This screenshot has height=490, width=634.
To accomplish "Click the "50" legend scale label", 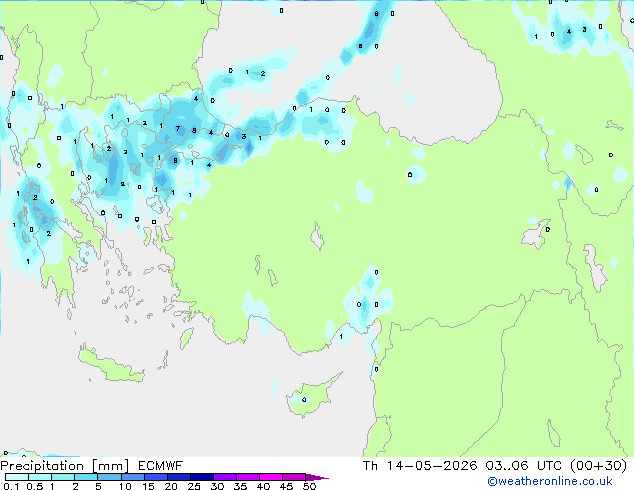I will pyautogui.click(x=309, y=486).
